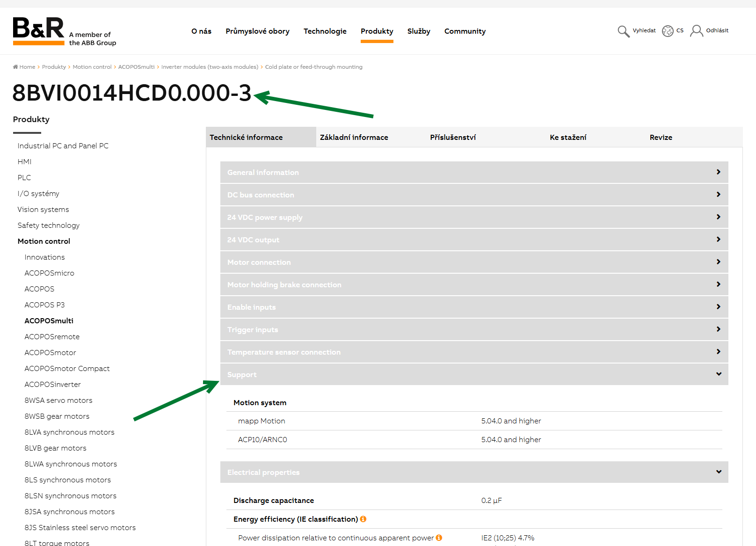Click the CS language selector
This screenshot has width=756, height=546.
pyautogui.click(x=680, y=30)
